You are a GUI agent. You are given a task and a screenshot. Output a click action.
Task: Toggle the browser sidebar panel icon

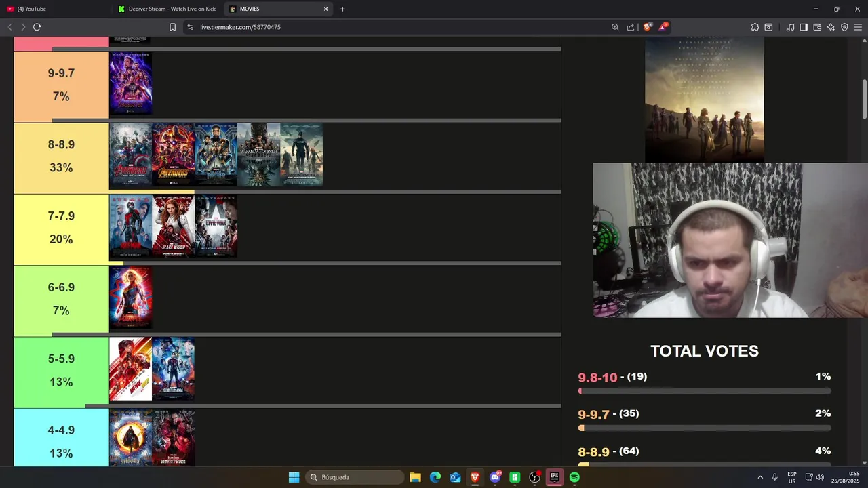(804, 27)
